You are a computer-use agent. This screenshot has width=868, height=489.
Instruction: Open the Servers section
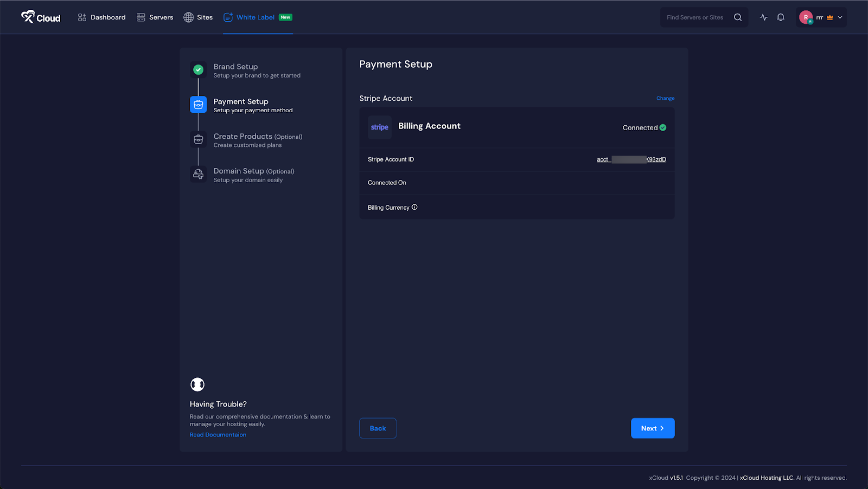click(x=155, y=17)
